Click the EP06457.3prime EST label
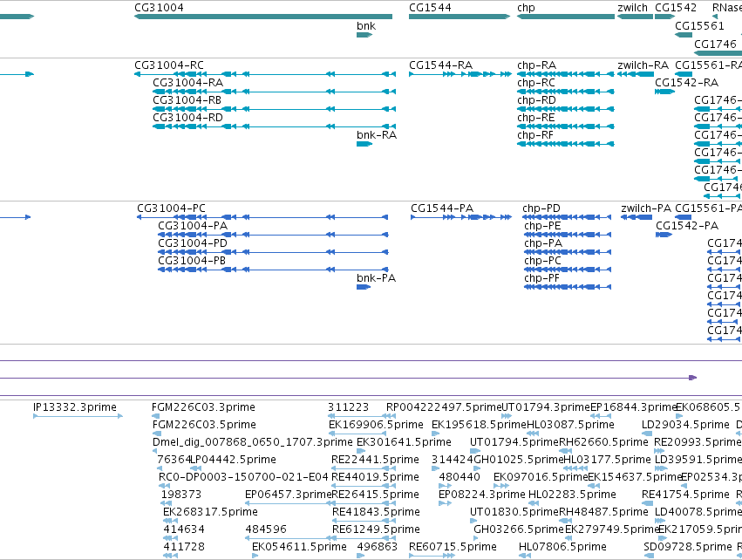 click(x=289, y=495)
